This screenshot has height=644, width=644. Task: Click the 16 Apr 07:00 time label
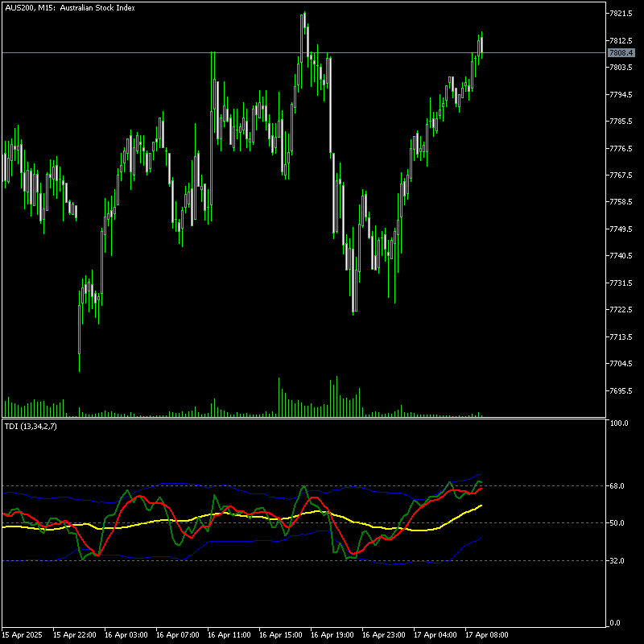[x=177, y=634]
